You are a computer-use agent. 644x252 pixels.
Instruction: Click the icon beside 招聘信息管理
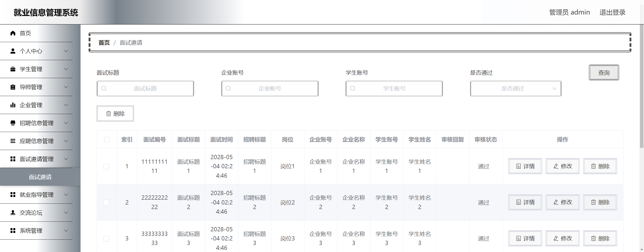(13, 123)
